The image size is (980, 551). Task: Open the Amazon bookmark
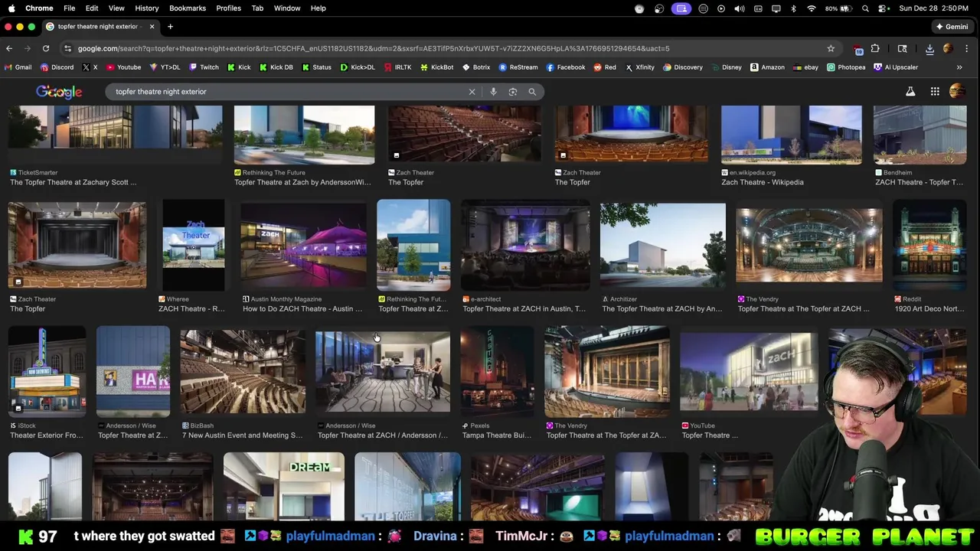point(767,67)
